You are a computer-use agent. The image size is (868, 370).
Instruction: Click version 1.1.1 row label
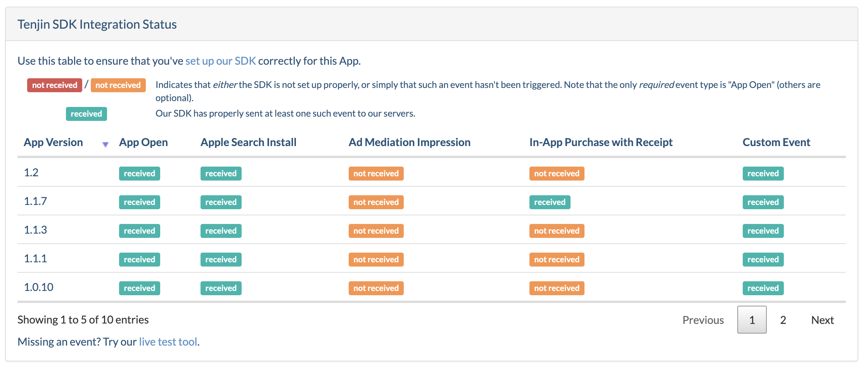(35, 259)
